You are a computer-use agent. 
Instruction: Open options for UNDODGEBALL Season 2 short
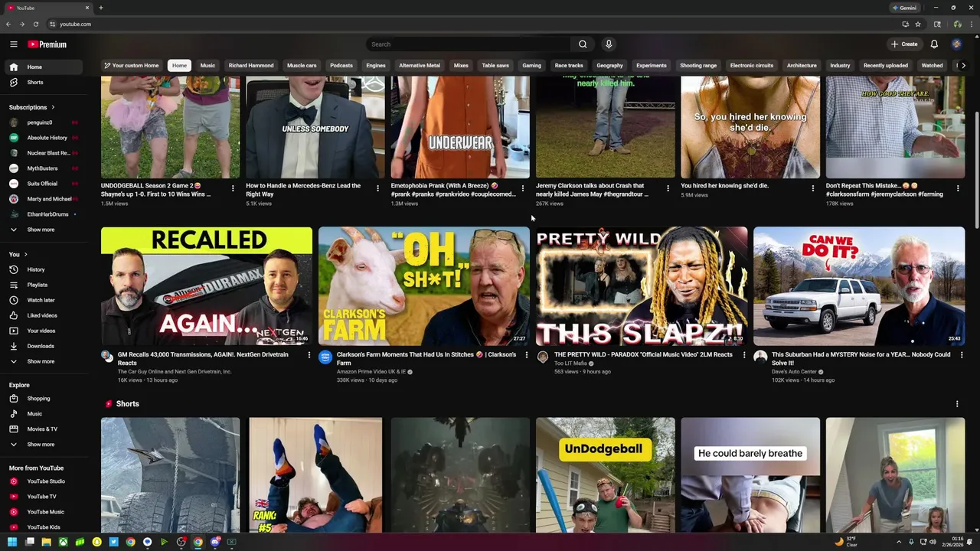(x=233, y=188)
